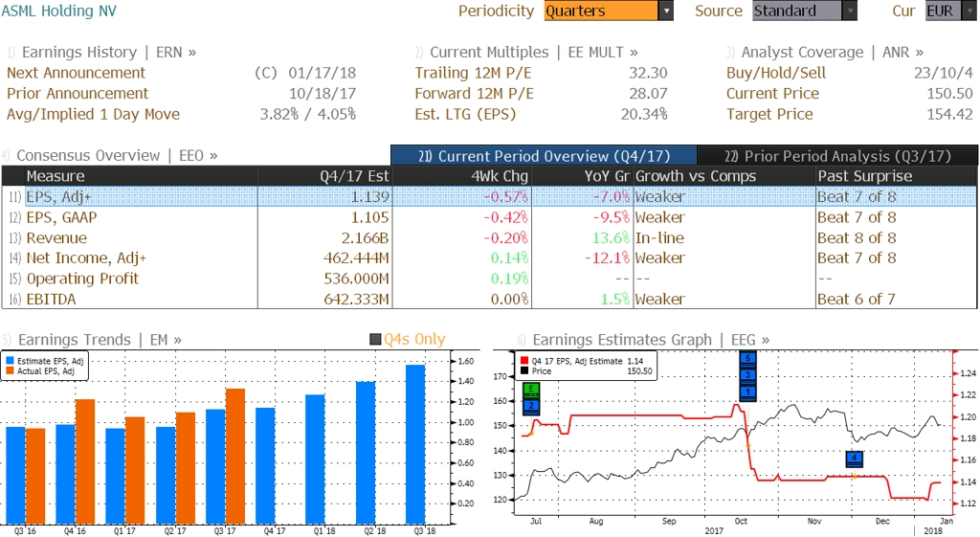Viewport: 980px width, 537px height.
Task: Click the black Price legend swatch
Action: click(524, 370)
